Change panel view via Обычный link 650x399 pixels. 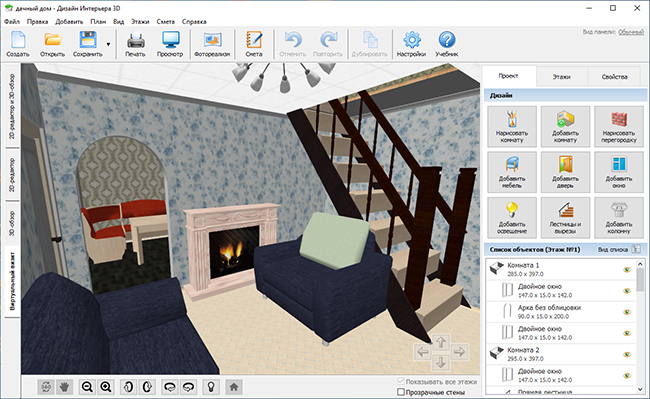[631, 32]
